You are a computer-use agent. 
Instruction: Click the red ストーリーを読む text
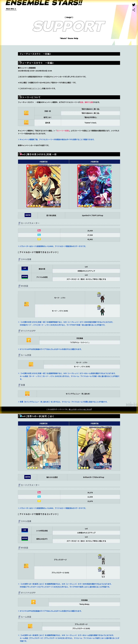click(x=63, y=131)
